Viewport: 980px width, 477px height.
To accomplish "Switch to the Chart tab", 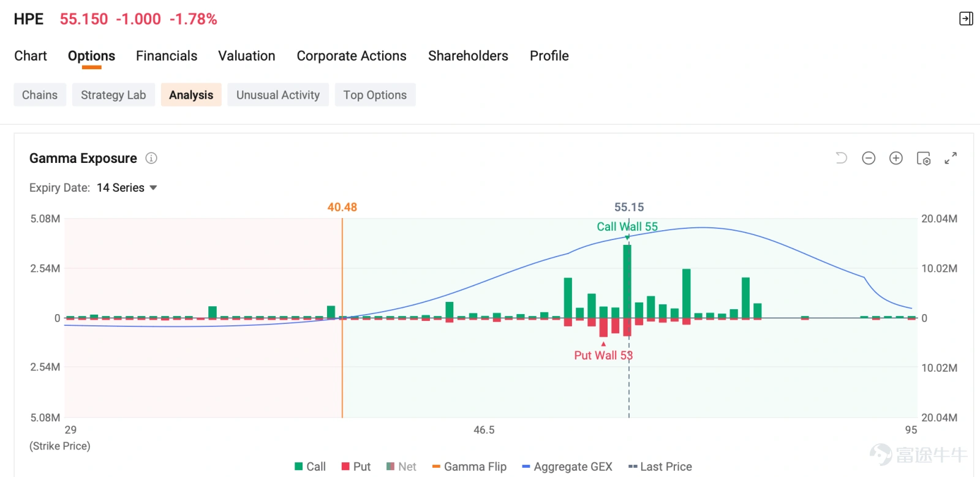I will coord(31,56).
